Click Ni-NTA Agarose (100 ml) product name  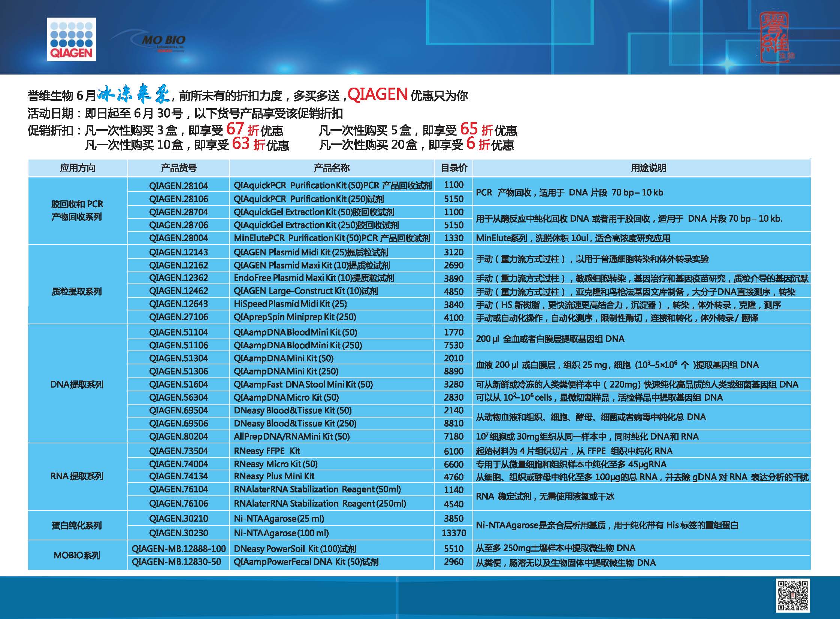[x=281, y=533]
